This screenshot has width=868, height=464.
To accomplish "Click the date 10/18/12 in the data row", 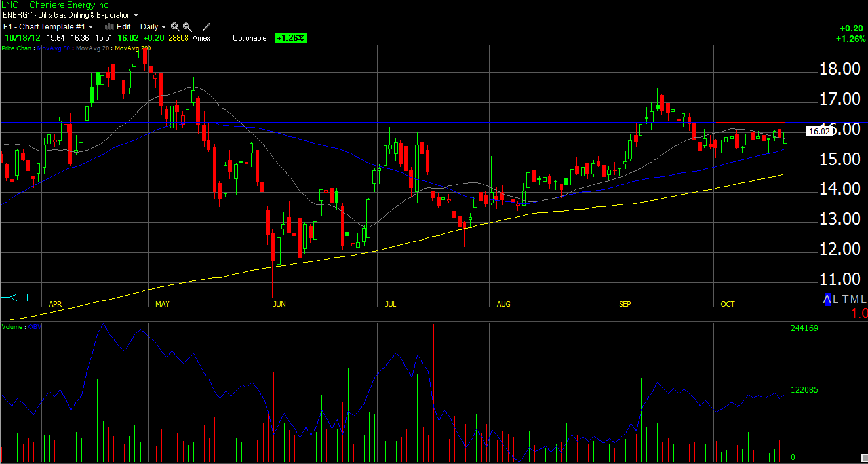I will click(22, 38).
